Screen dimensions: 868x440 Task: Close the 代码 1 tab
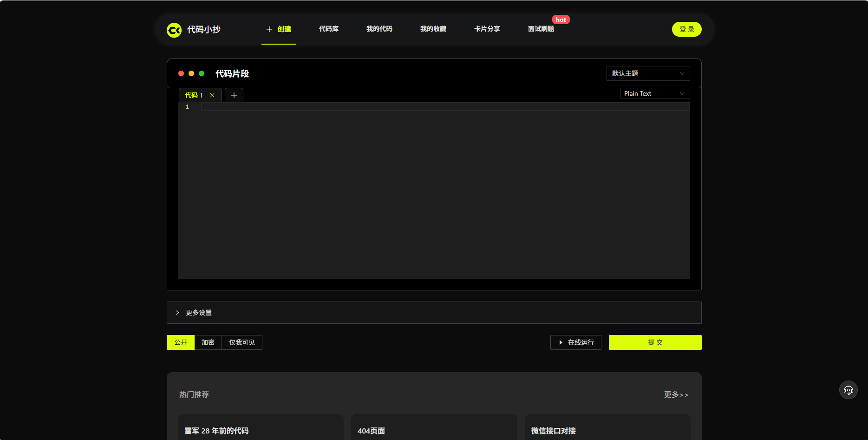pos(212,95)
